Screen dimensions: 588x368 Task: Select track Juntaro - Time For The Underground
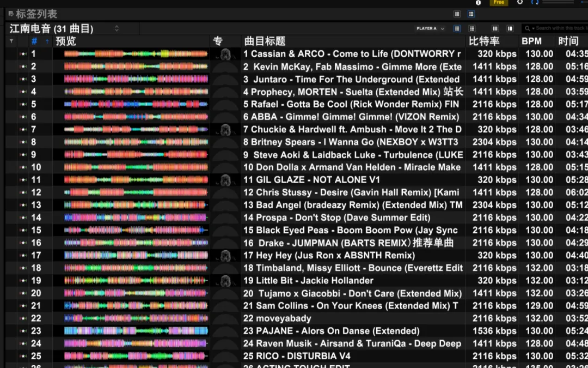click(x=351, y=79)
